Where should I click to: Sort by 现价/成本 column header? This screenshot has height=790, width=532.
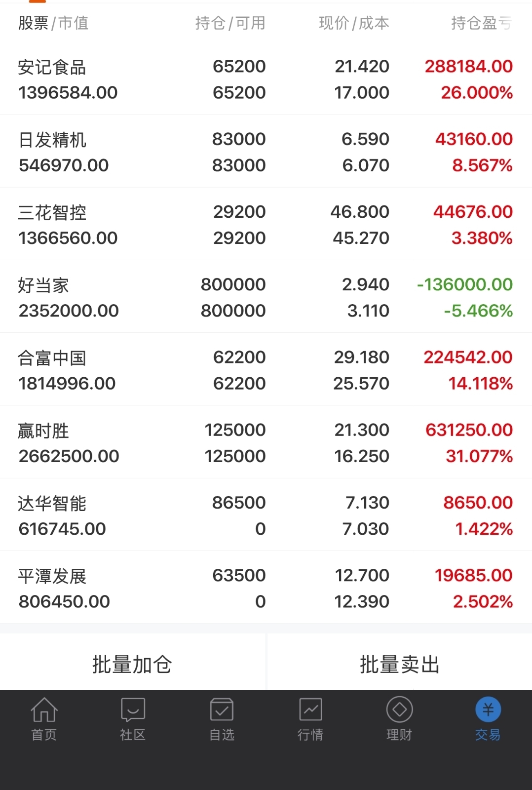coord(354,23)
